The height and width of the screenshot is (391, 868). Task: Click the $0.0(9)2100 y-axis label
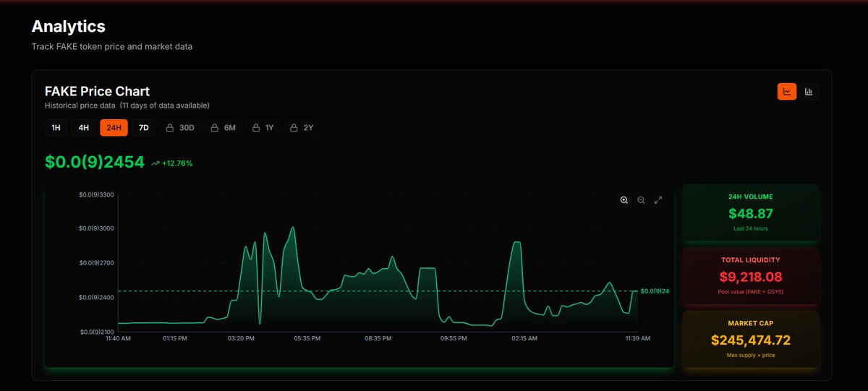97,332
